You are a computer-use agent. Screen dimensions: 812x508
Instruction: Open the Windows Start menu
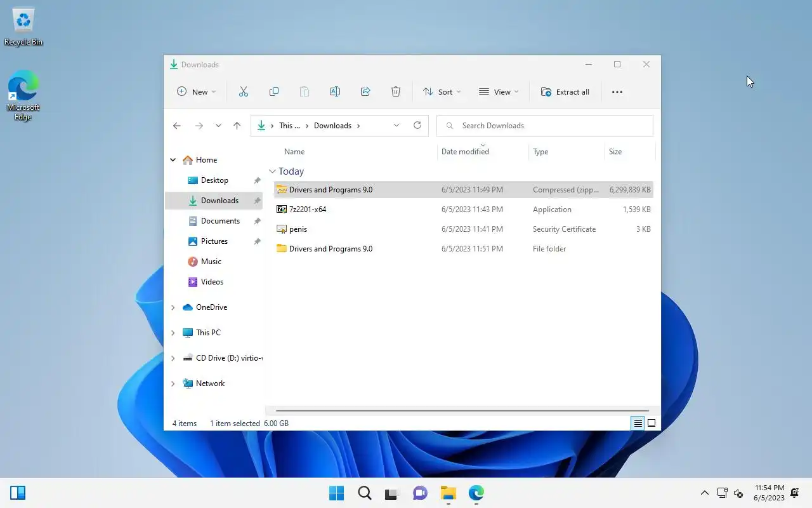(336, 493)
